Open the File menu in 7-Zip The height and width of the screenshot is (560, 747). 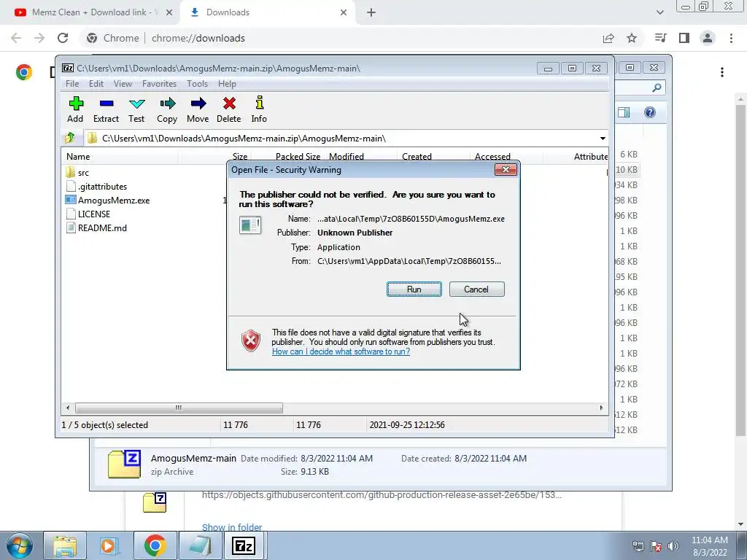pyautogui.click(x=72, y=84)
